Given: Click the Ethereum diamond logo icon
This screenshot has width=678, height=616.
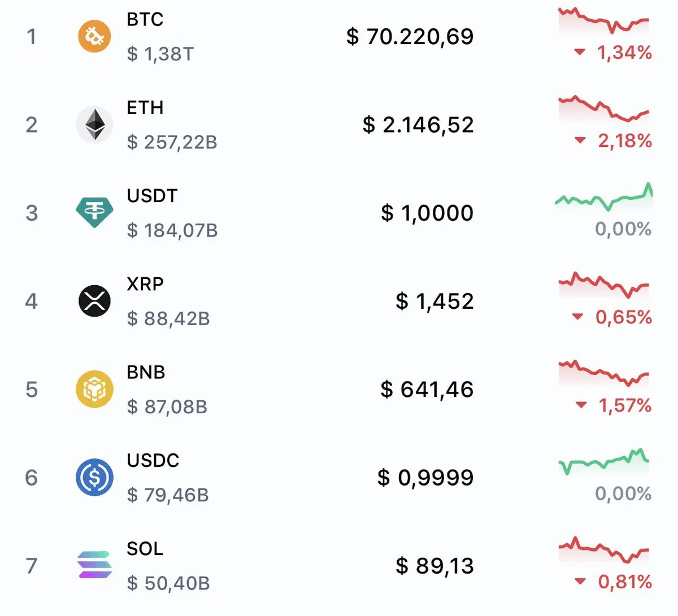Looking at the screenshot, I should [x=94, y=125].
